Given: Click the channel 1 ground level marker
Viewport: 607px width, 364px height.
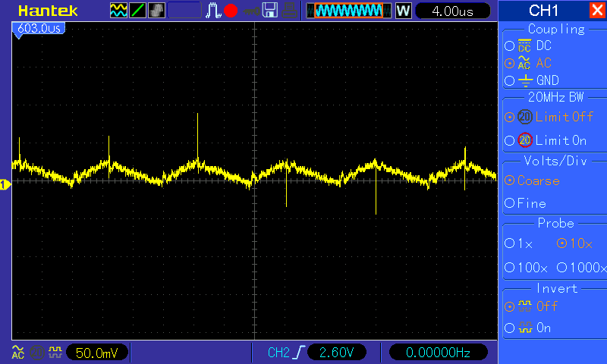Looking at the screenshot, I should pyautogui.click(x=5, y=185).
